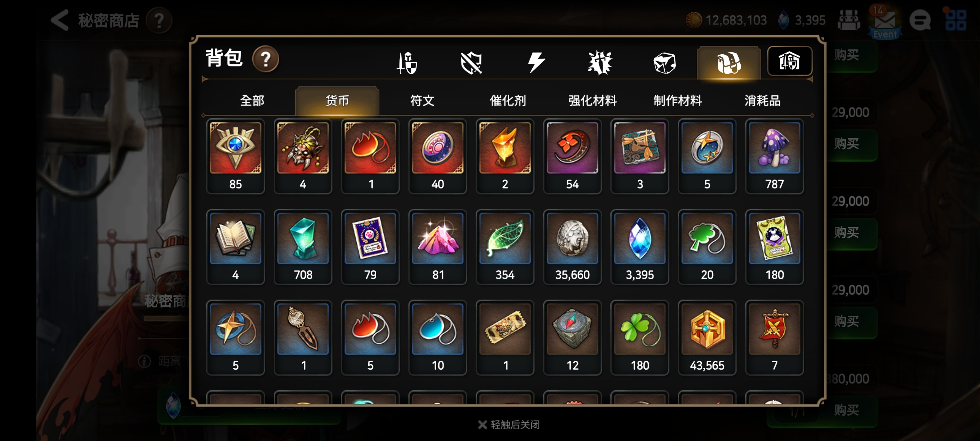Go back from 秘密商店 with arrow
The height and width of the screenshot is (441, 980).
click(x=60, y=20)
